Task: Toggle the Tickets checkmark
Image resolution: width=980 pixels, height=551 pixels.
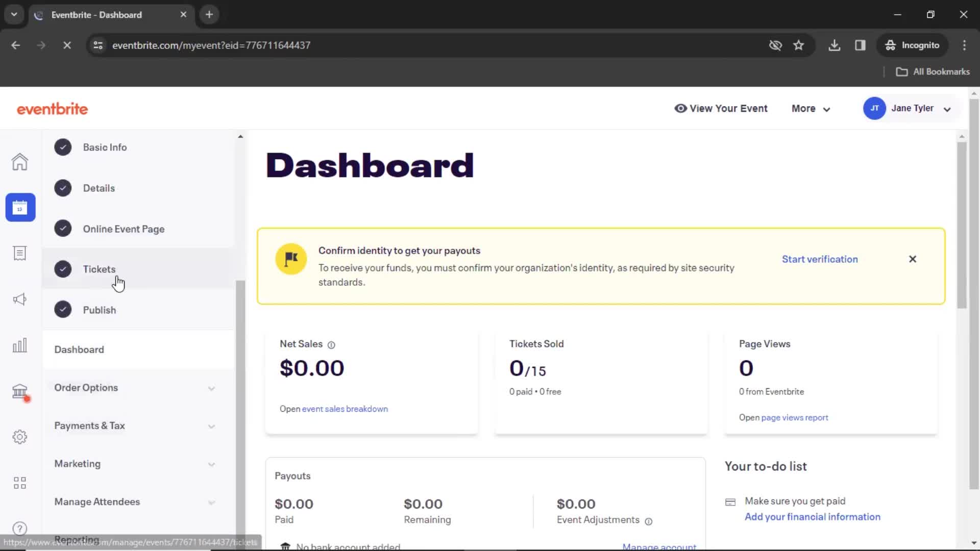Action: click(63, 269)
